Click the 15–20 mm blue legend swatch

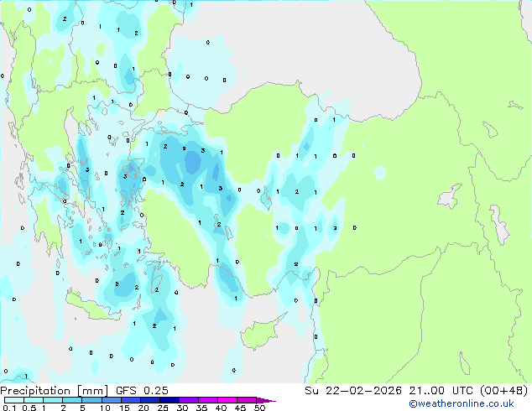pyautogui.click(x=131, y=400)
